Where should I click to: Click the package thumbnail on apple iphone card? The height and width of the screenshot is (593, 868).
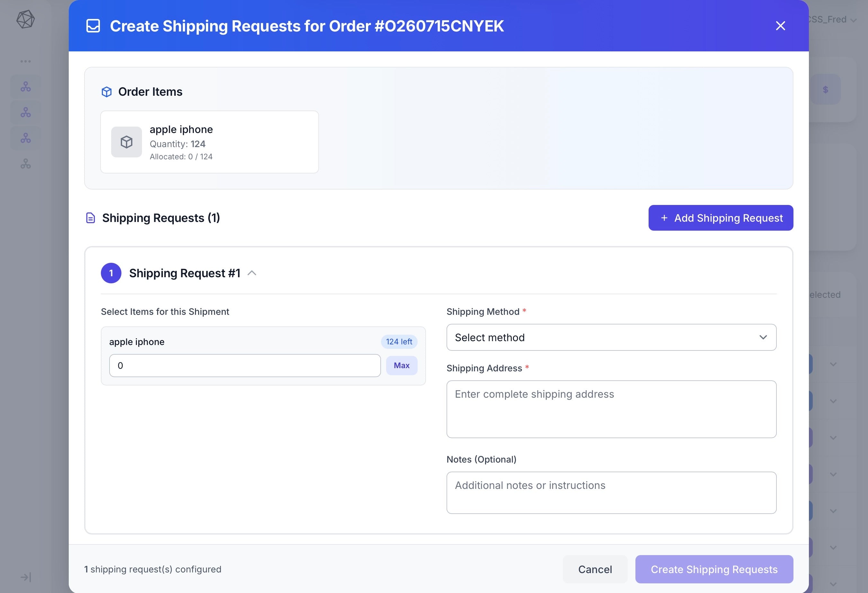click(126, 142)
